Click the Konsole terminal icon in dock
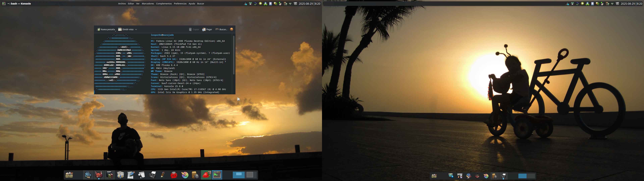This screenshot has width=644, height=181. tap(217, 175)
